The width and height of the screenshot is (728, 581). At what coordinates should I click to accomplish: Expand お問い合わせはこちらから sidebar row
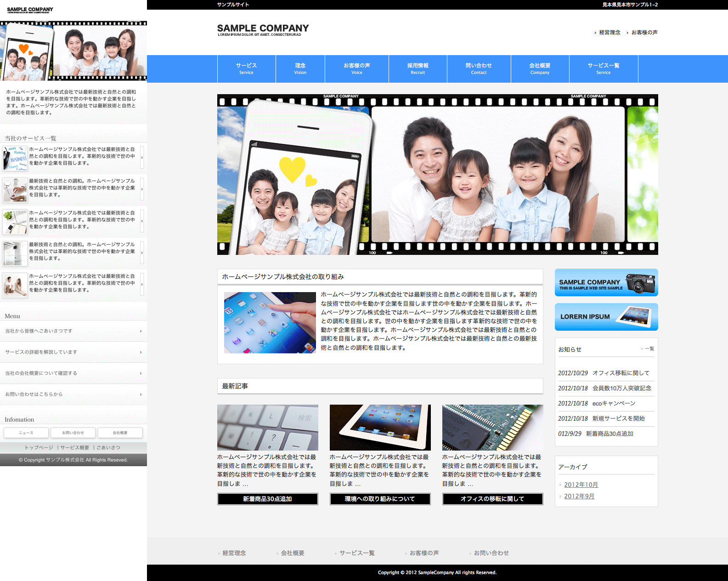pyautogui.click(x=73, y=395)
